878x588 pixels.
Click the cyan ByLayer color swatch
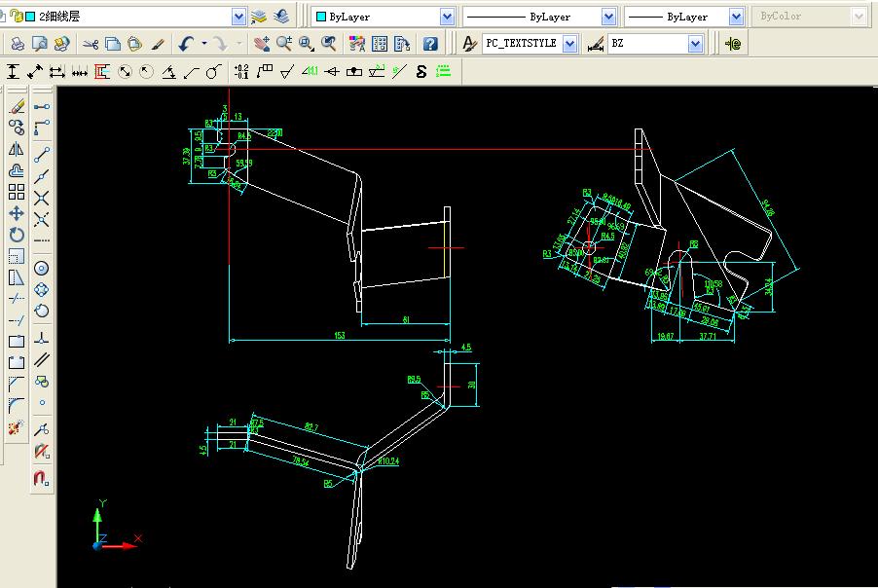point(321,17)
